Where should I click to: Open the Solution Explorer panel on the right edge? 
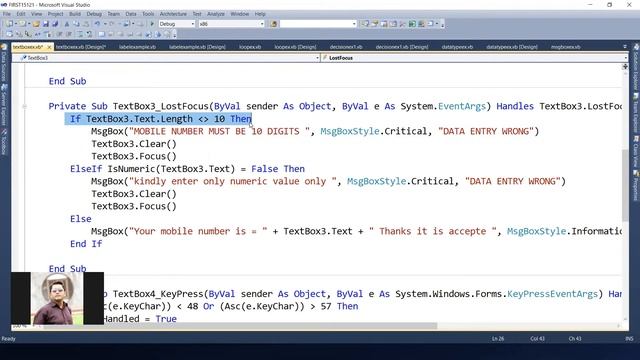pyautogui.click(x=636, y=67)
